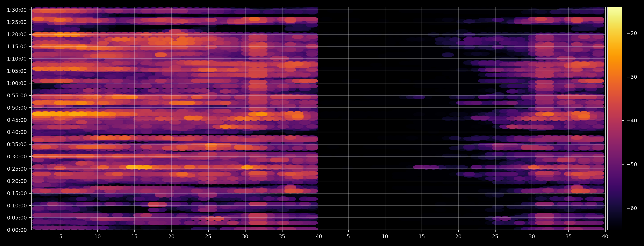The height and width of the screenshot is (246, 644).
Task: Select the 0:50:00 y-axis tick label
Action: click(17, 108)
